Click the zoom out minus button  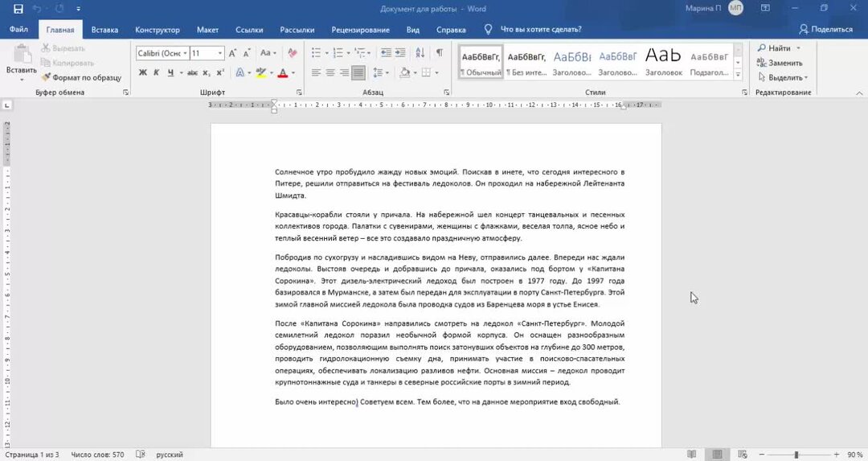click(x=762, y=455)
